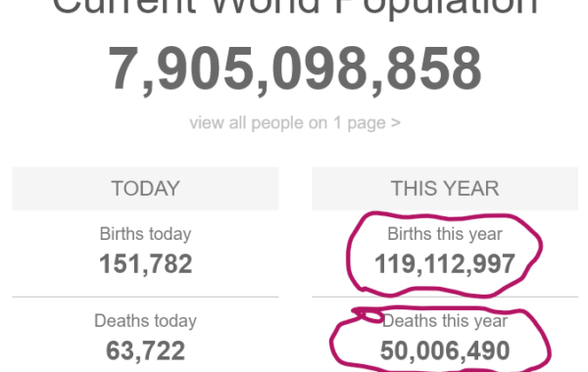
Task: Click the 151,782 births today value
Action: pyautogui.click(x=145, y=263)
